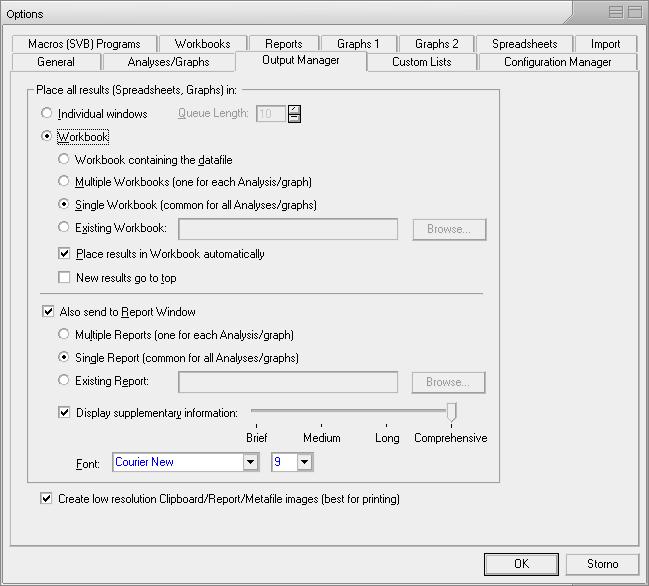This screenshot has width=649, height=586.
Task: Select Existing Workbook radio button
Action: point(63,227)
